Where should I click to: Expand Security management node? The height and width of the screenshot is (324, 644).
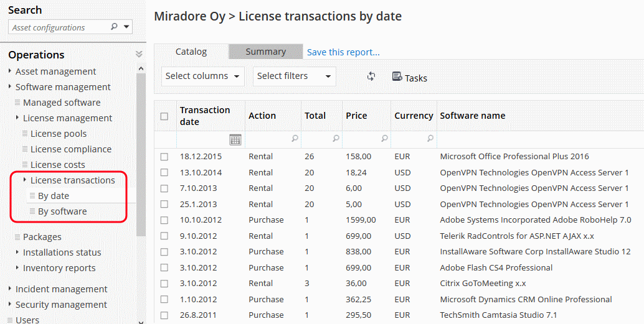pyautogui.click(x=10, y=305)
